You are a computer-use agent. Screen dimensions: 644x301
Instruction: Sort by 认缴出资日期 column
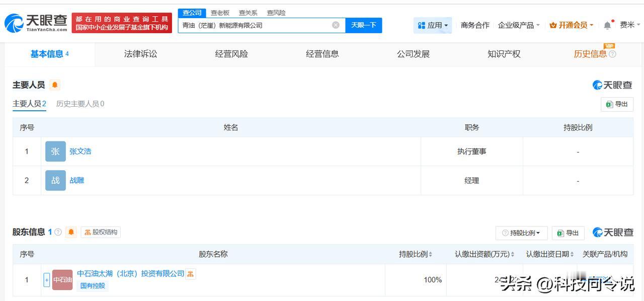tap(572, 255)
